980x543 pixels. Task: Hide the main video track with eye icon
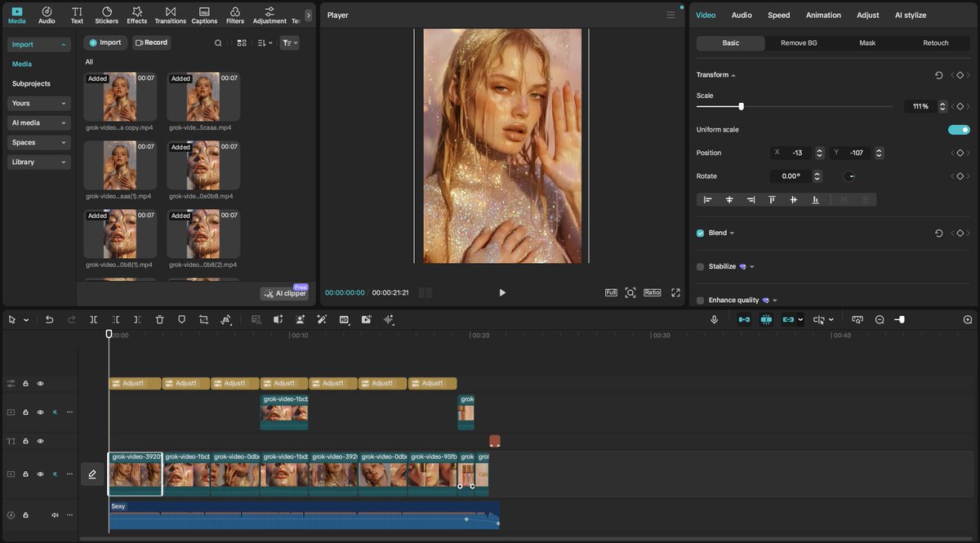(x=40, y=474)
